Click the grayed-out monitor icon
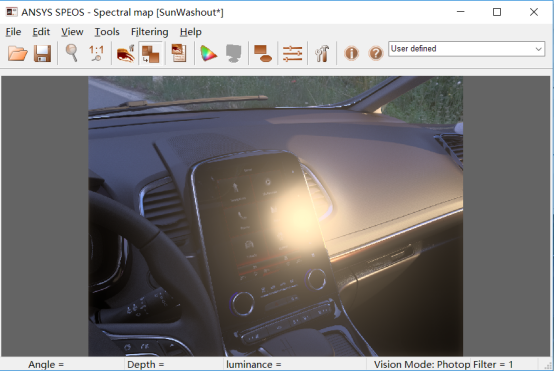The height and width of the screenshot is (371, 554). pyautogui.click(x=233, y=53)
